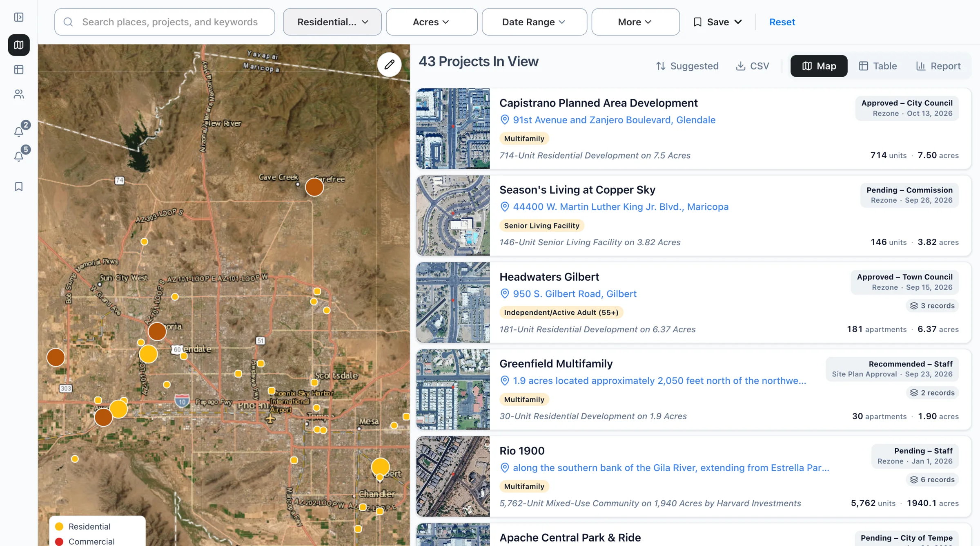Open the Residential filter dropdown
The width and height of the screenshot is (980, 546).
[332, 22]
